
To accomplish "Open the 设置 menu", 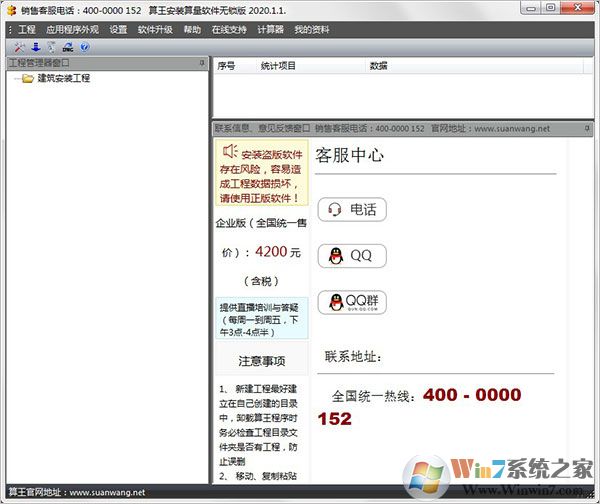I will (x=118, y=30).
